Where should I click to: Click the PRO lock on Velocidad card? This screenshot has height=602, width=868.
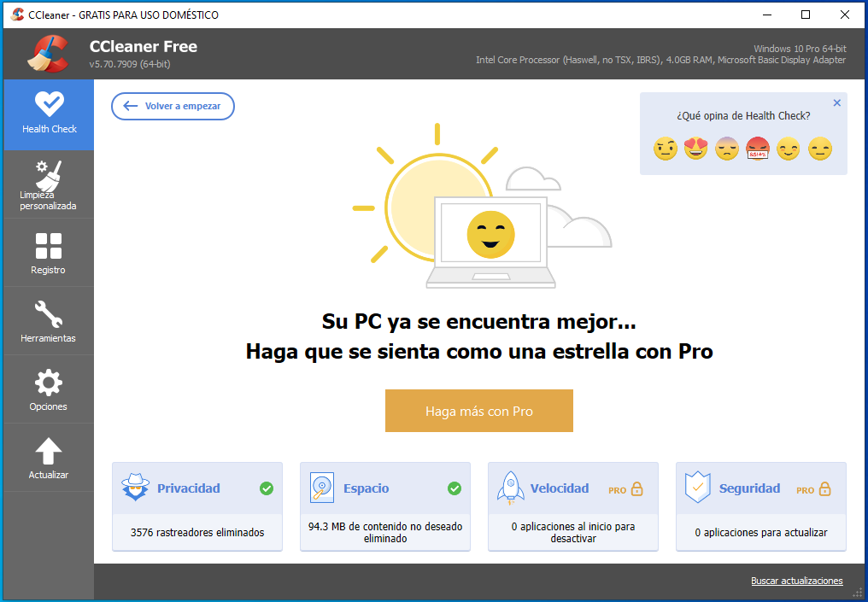point(626,489)
